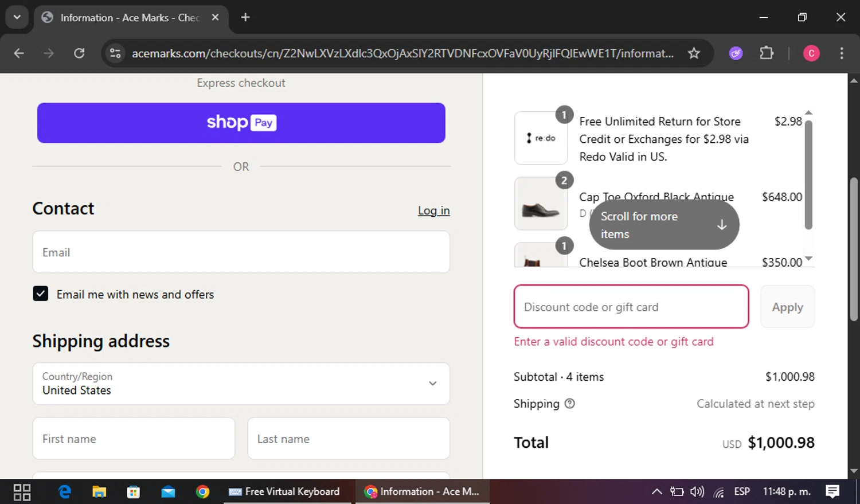Click the Apply discount button
The height and width of the screenshot is (504, 860).
point(787,307)
